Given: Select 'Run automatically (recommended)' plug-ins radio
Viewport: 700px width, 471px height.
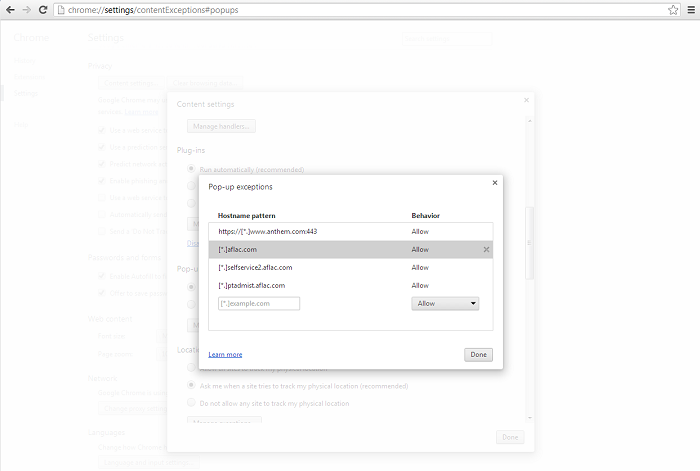Looking at the screenshot, I should (192, 169).
